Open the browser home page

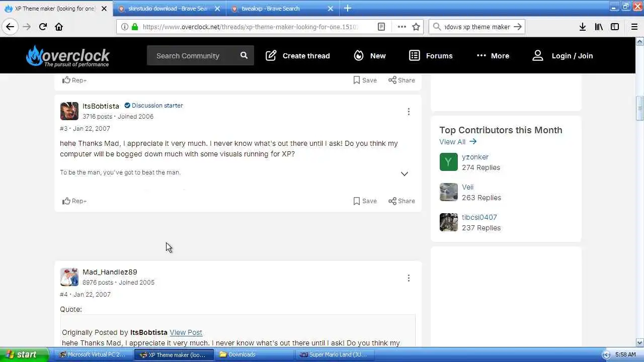(x=59, y=27)
